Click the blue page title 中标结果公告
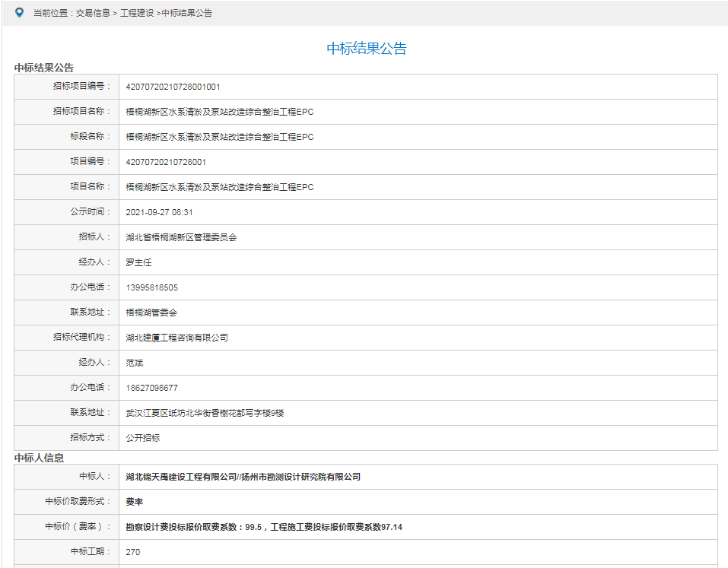728x568 pixels. [367, 49]
